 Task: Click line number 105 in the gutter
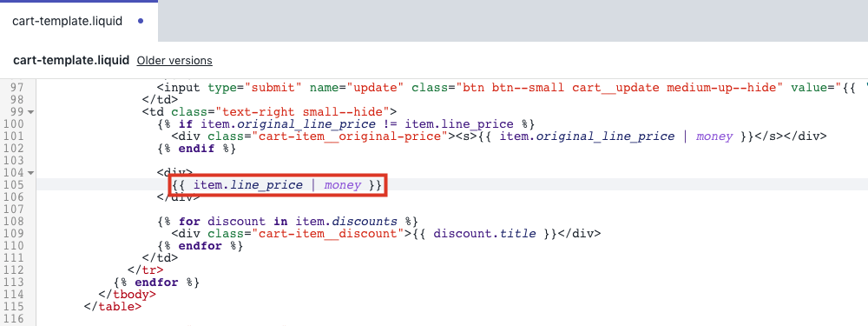(14, 184)
